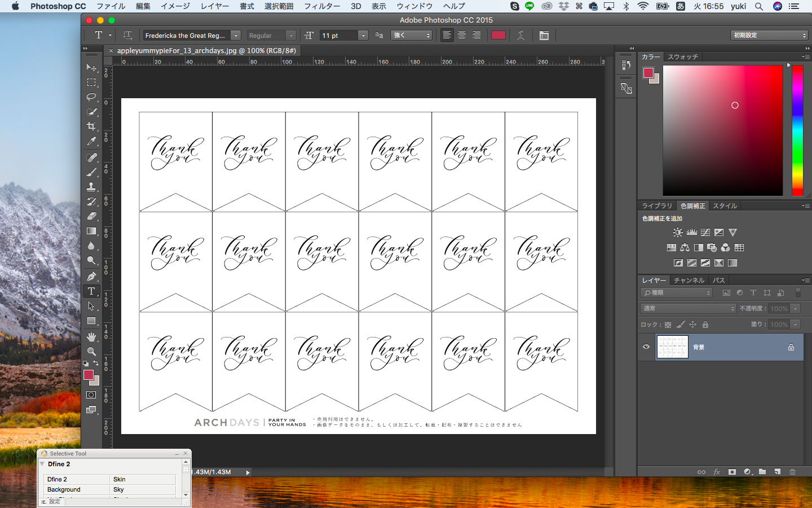Select the Crop tool

tap(91, 126)
